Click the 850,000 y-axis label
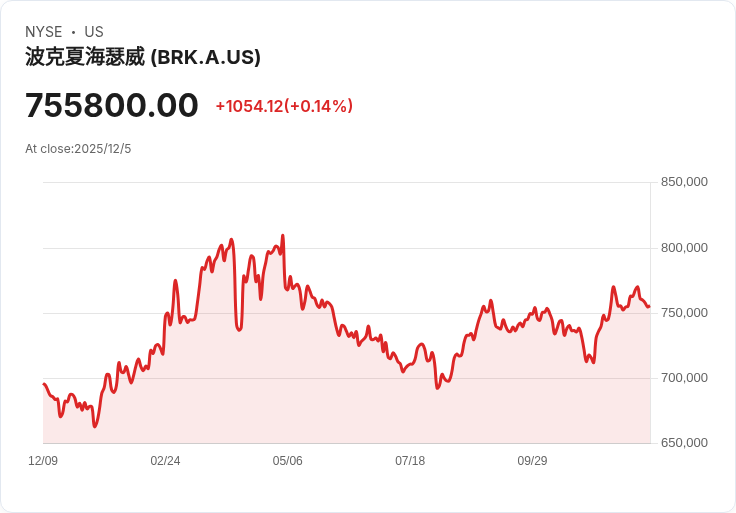Screen dimensions: 736x513 tap(684, 182)
